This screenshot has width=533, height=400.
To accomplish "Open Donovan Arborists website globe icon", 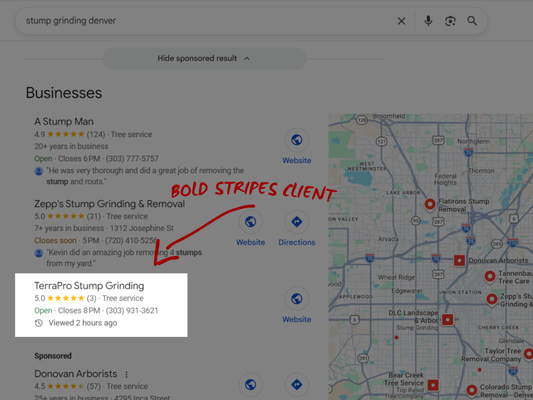I will 251,385.
